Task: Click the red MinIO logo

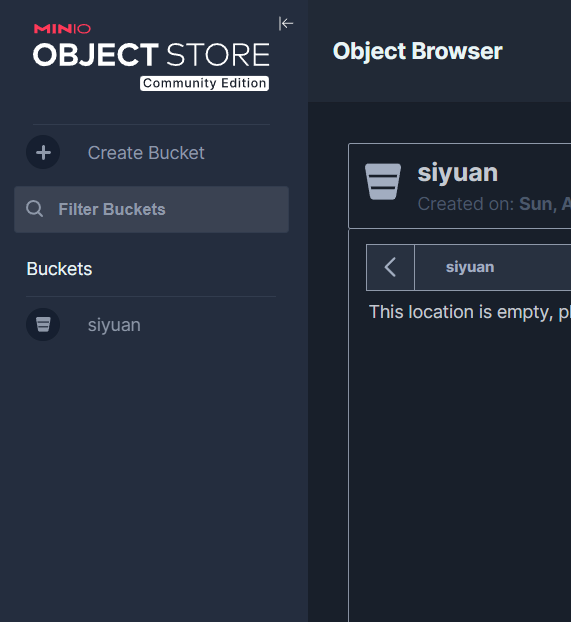Action: (x=62, y=29)
